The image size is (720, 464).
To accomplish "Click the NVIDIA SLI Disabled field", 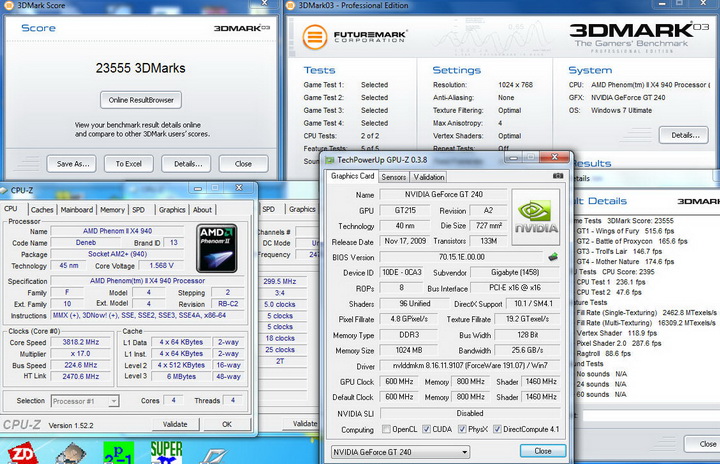I will pos(470,413).
